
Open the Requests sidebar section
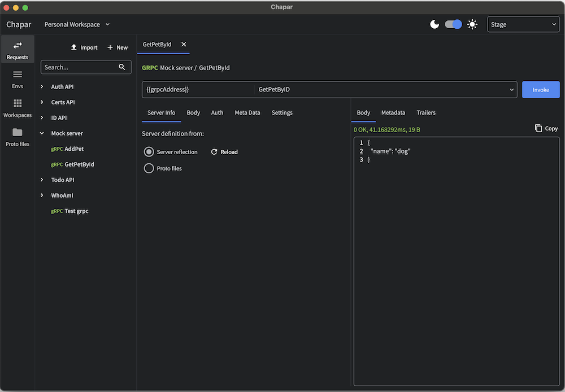coord(18,50)
